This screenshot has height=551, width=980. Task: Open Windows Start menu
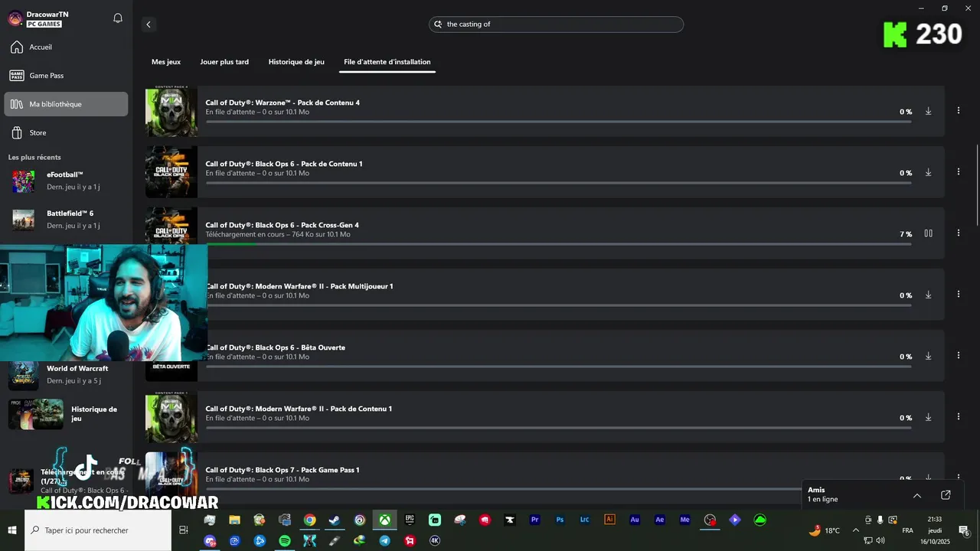(x=12, y=530)
